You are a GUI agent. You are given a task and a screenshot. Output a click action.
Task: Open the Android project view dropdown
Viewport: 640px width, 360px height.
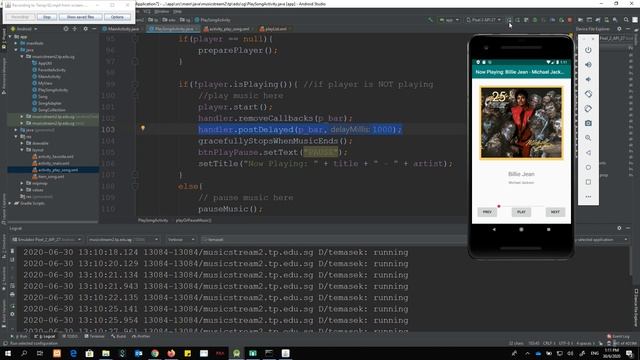24,29
